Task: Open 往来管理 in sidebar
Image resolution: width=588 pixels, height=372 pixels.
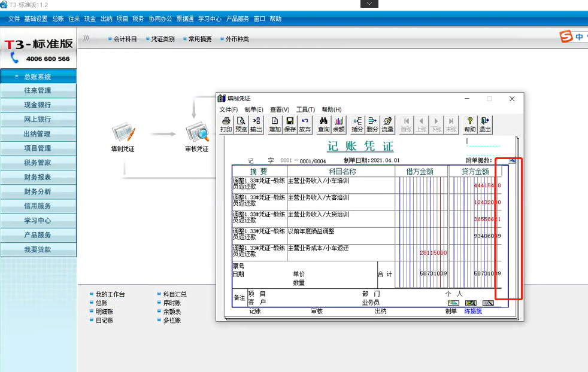Action: tap(38, 91)
